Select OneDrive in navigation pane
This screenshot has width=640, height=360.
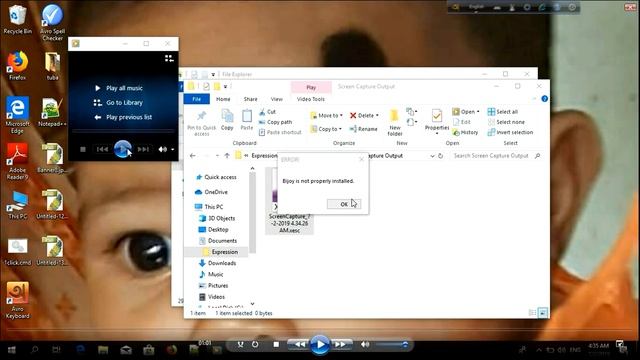point(211,192)
